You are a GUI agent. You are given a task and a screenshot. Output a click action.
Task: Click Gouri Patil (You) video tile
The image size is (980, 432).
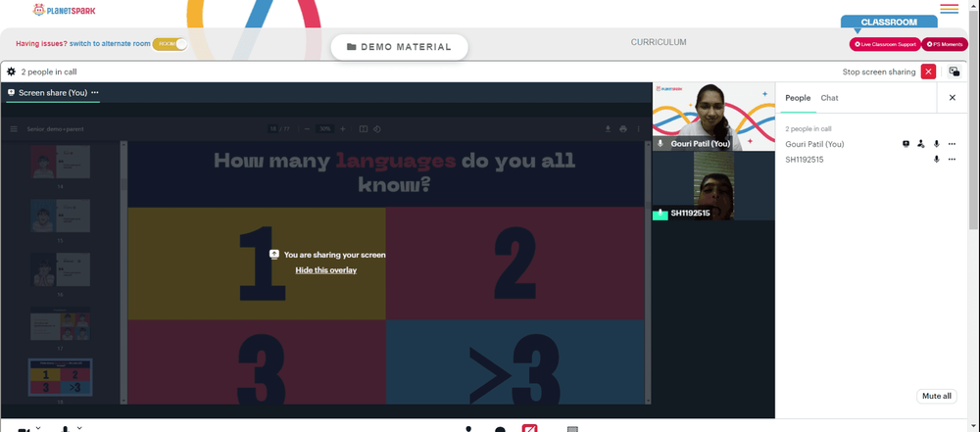pos(713,117)
